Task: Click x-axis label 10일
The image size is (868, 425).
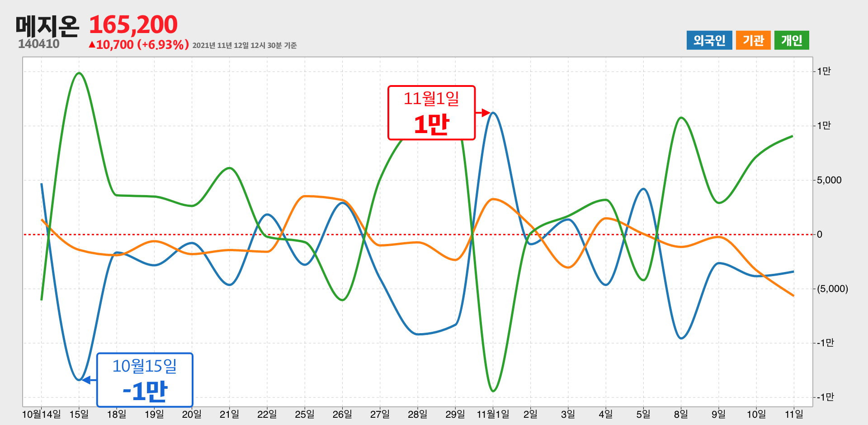Action: 756,414
